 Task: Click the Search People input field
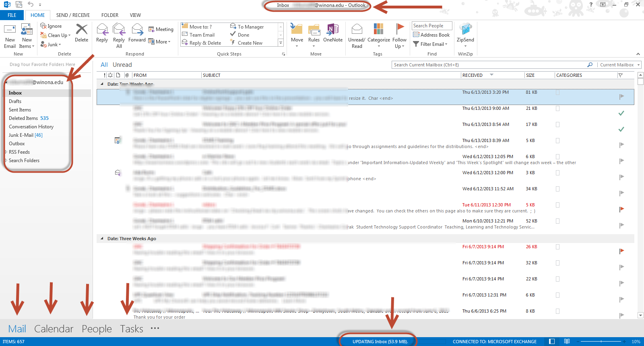[x=431, y=26]
